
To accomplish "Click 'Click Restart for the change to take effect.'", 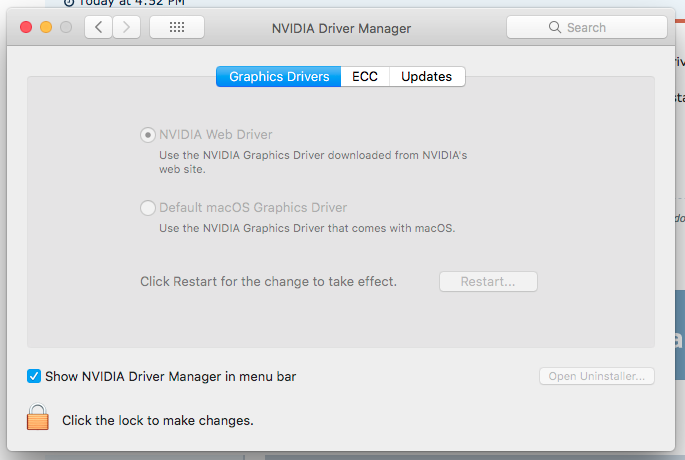I will pyautogui.click(x=268, y=282).
